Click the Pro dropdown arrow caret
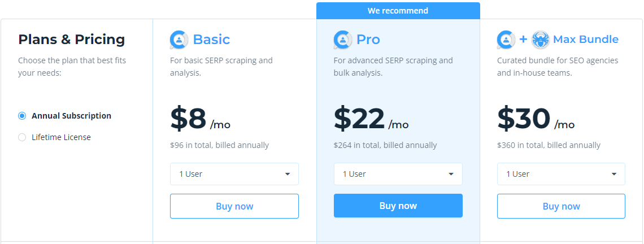644x244 pixels. click(451, 174)
